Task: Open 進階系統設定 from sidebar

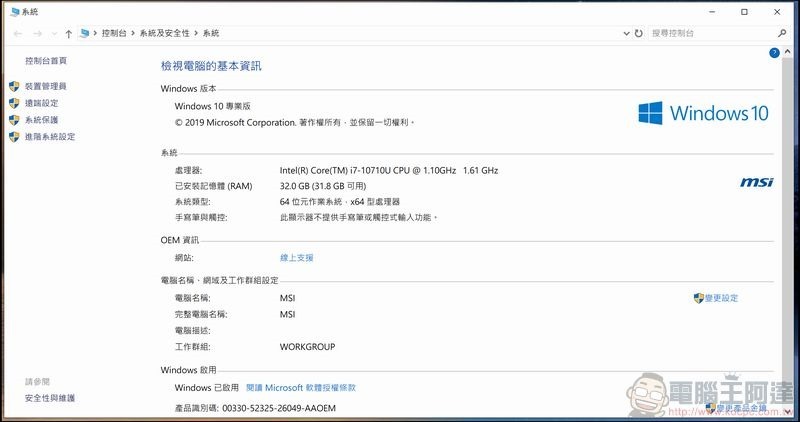Action: (50, 137)
